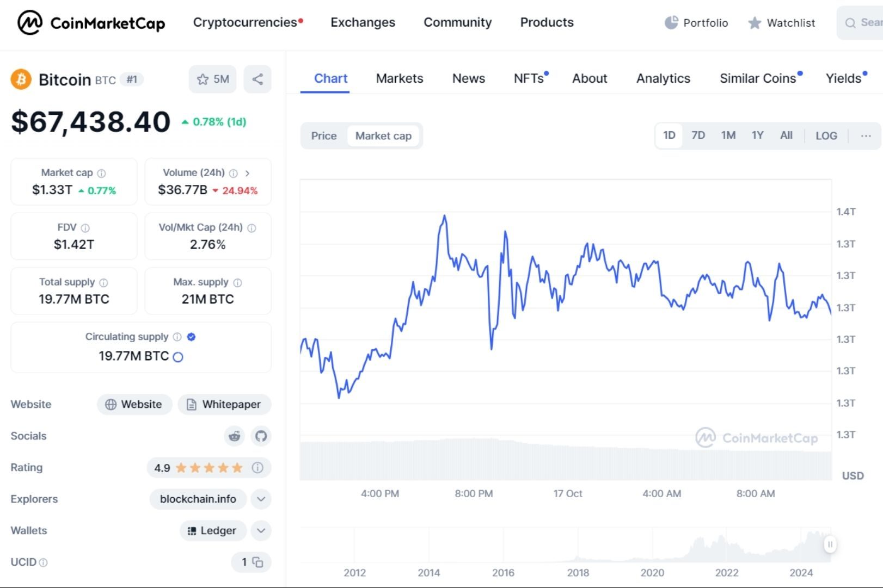Open the Analytics tab
The width and height of the screenshot is (883, 588).
tap(663, 78)
